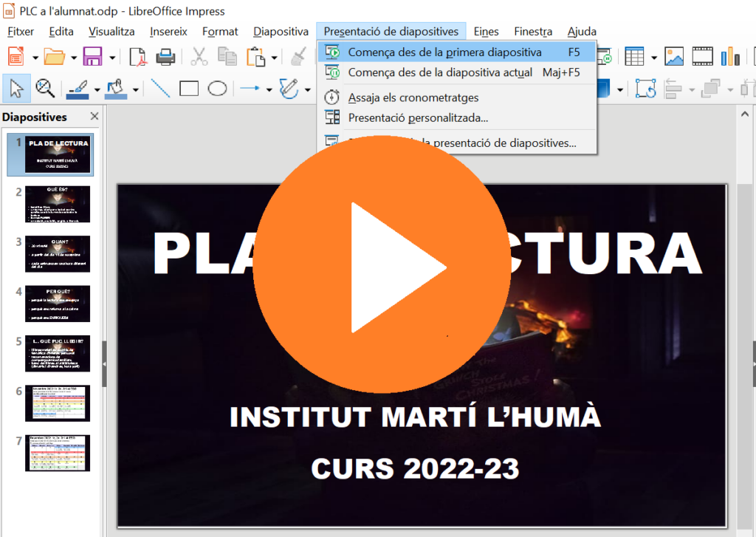Close the Diapositives panel
Screen dimensions: 756x537
[x=94, y=117]
